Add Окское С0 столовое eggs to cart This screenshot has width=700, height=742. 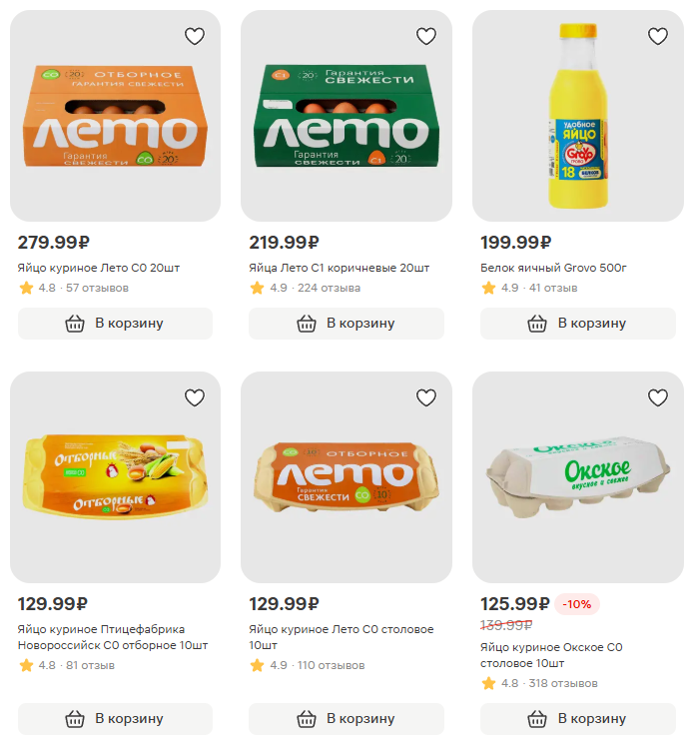click(577, 719)
